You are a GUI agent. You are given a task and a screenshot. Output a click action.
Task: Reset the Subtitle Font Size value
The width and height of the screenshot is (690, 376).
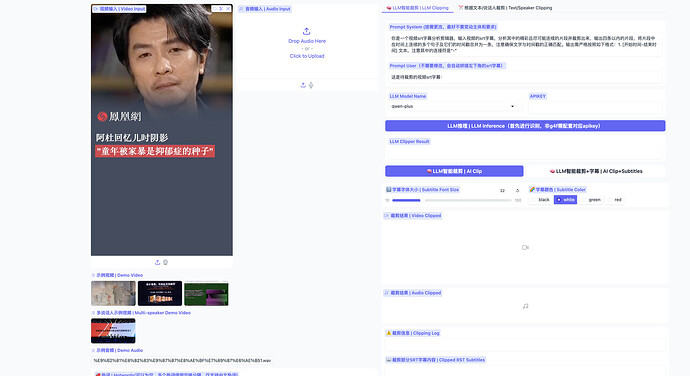point(518,190)
